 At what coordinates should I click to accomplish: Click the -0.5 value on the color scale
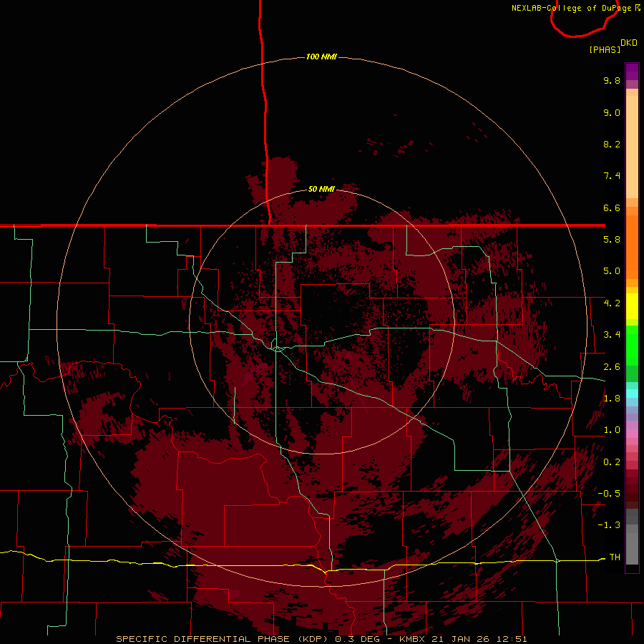tap(609, 494)
